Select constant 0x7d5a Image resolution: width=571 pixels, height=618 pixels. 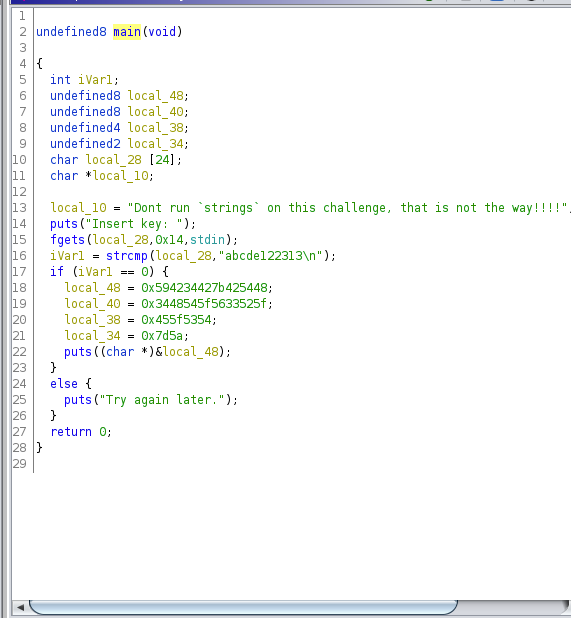coord(162,336)
